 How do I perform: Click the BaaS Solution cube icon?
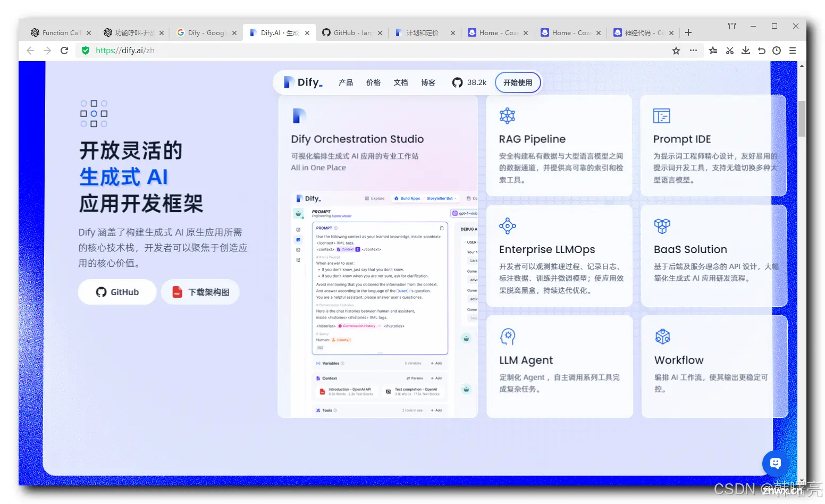click(662, 226)
